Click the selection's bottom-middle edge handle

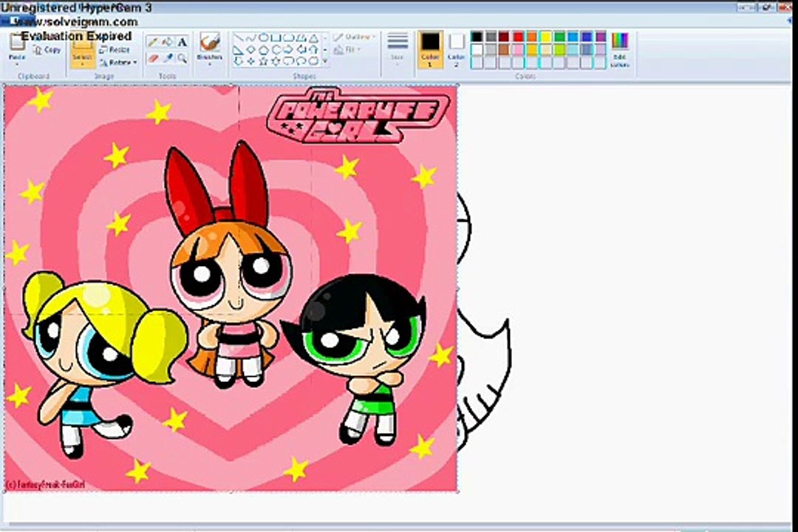point(231,491)
